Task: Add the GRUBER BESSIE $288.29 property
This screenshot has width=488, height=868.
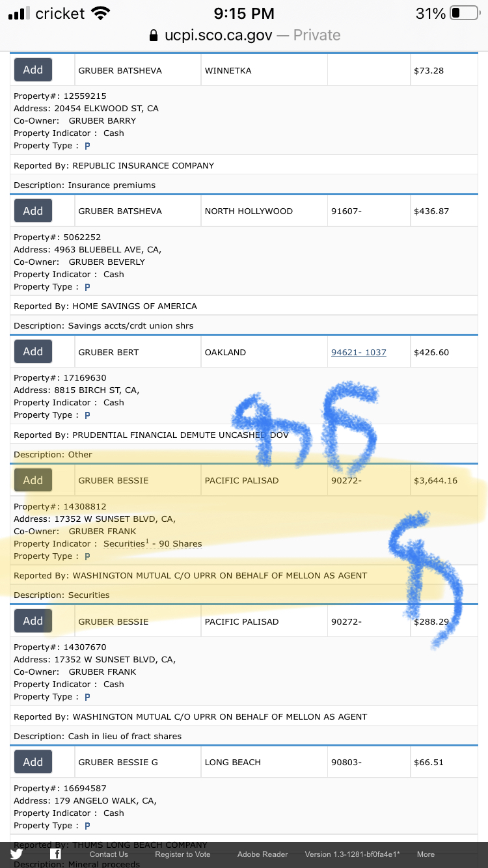Action: [33, 621]
